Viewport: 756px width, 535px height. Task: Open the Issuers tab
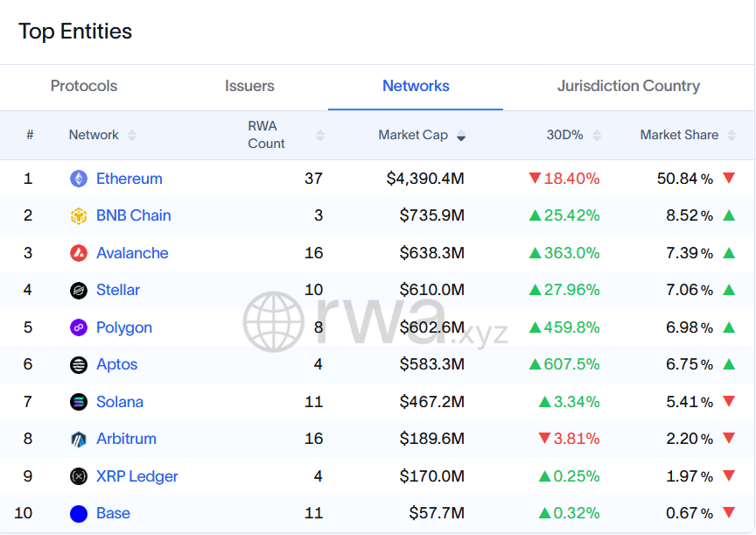pyautogui.click(x=249, y=86)
